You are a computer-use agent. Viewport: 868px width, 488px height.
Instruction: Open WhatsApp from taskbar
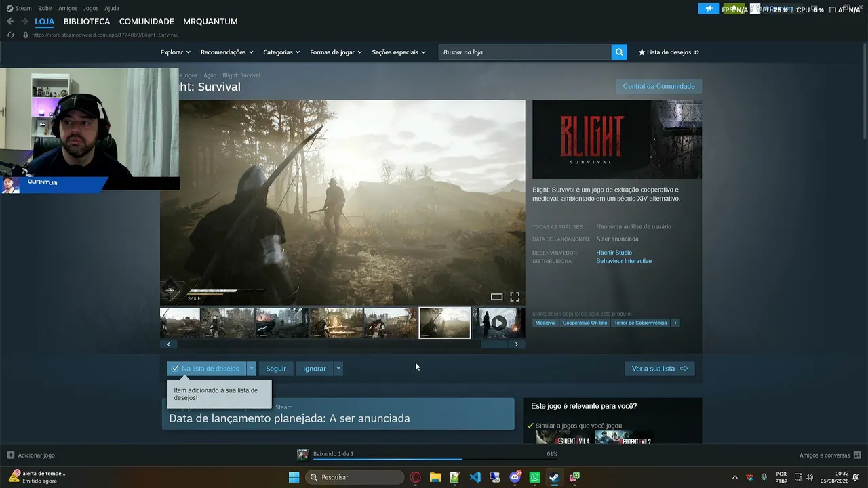click(x=535, y=477)
